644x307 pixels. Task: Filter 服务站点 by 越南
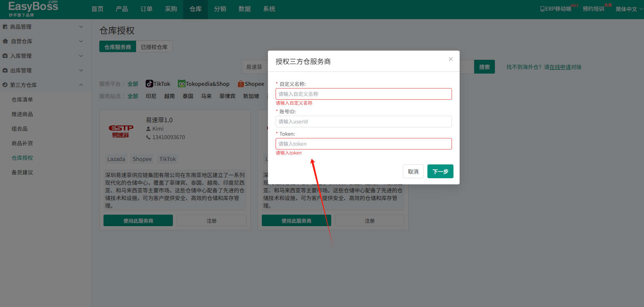(x=169, y=96)
